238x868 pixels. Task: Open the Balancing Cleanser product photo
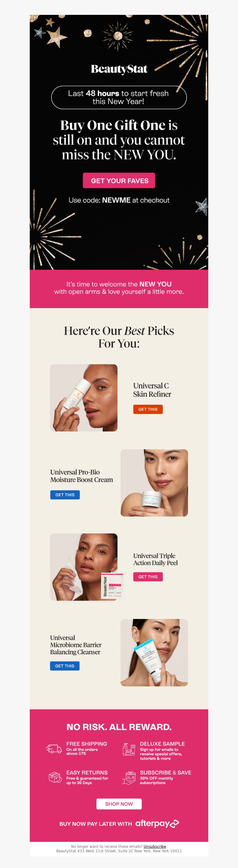point(154,653)
